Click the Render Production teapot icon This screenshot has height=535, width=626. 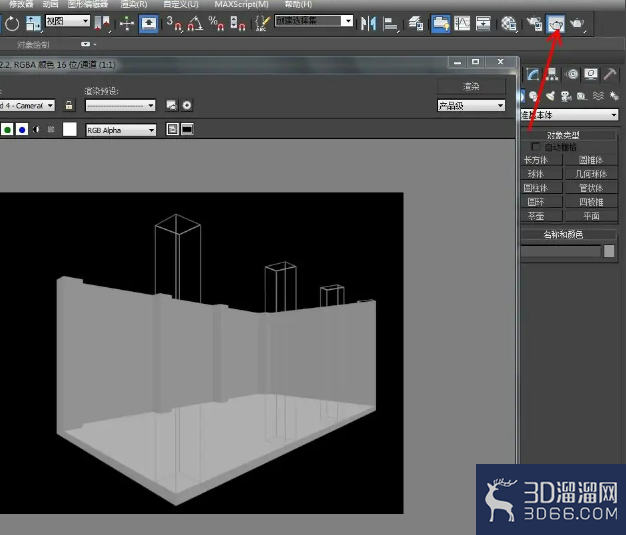point(577,24)
